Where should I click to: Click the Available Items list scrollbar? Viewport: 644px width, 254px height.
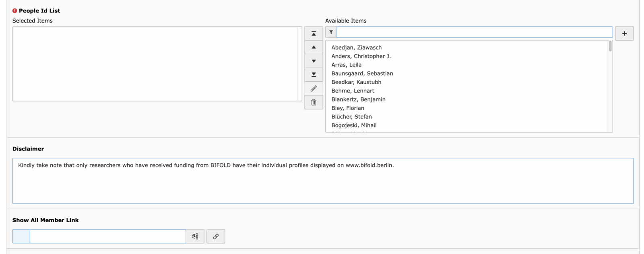click(x=610, y=86)
